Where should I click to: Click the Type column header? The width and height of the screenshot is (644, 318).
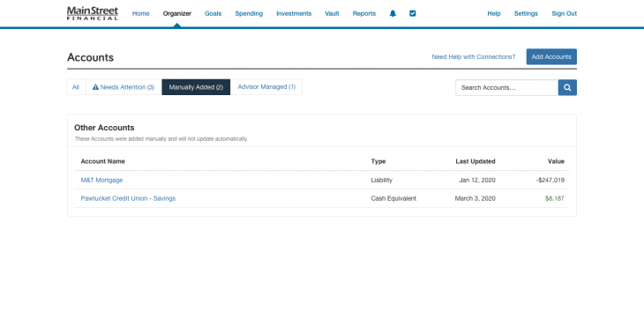tap(378, 161)
